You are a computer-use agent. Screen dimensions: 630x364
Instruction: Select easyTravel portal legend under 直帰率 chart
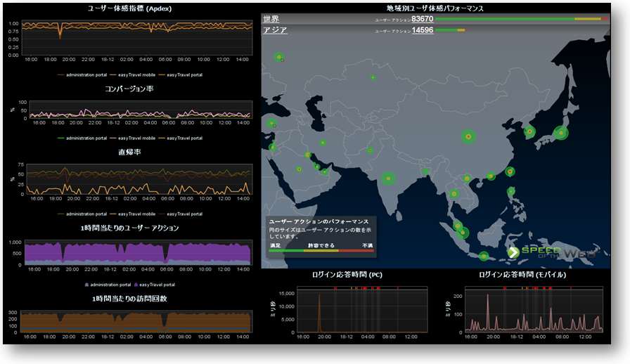click(x=183, y=214)
